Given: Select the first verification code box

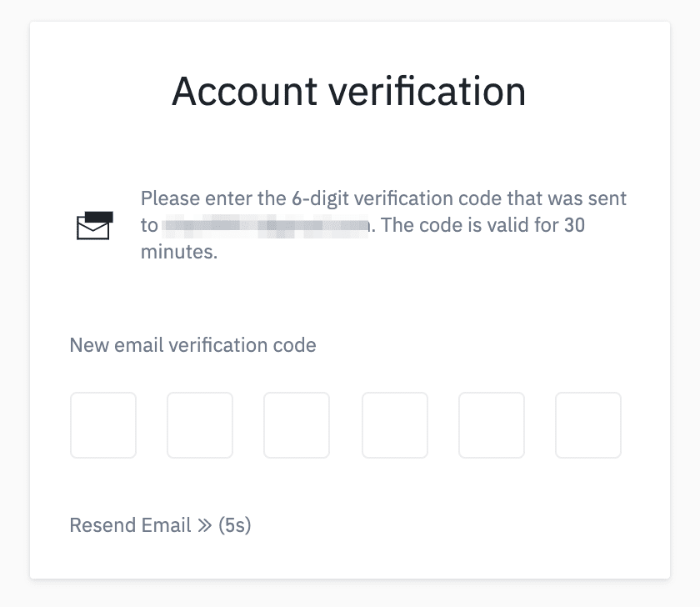Looking at the screenshot, I should pos(102,424).
